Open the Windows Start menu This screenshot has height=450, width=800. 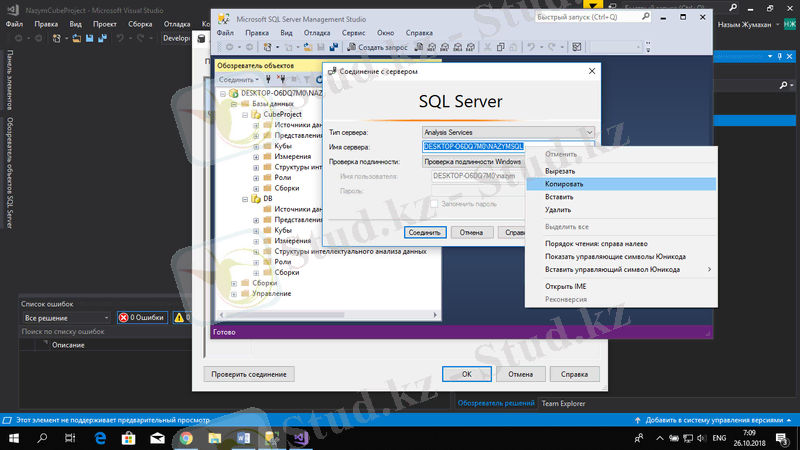click(12, 438)
